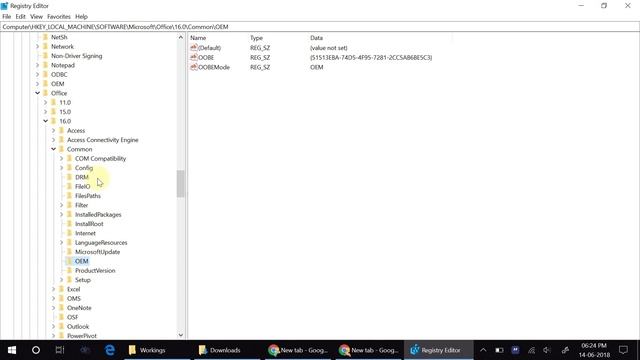Image resolution: width=640 pixels, height=360 pixels.
Task: Open Cortana search circle
Action: (36, 350)
